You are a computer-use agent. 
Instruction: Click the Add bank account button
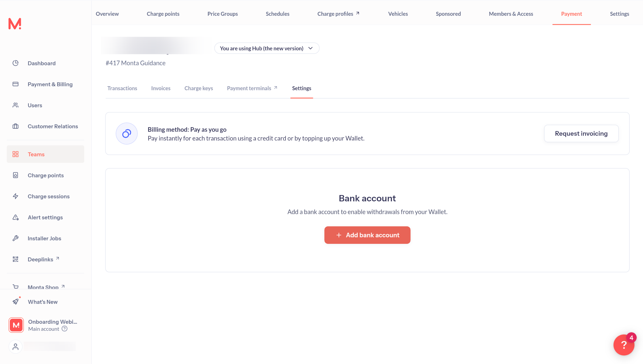tap(367, 235)
